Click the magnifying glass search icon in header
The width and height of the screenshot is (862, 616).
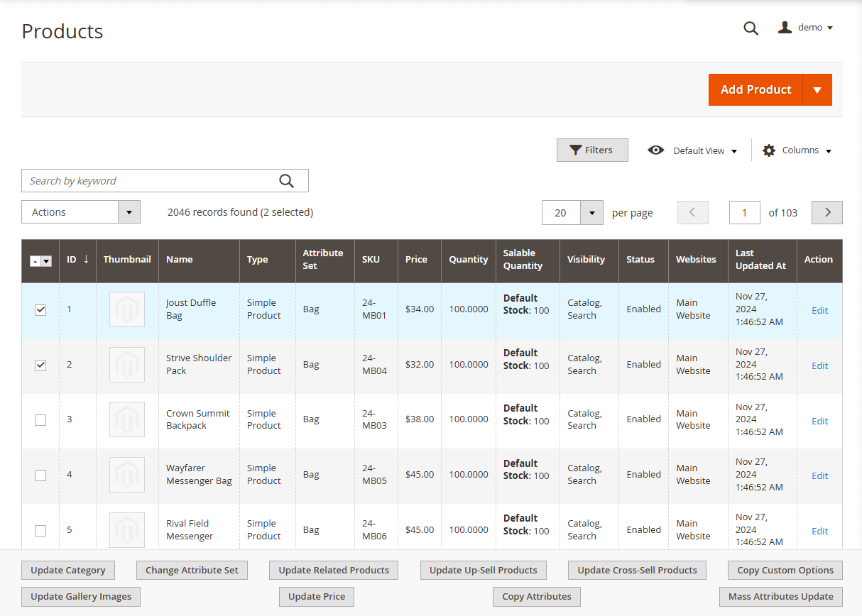[751, 28]
